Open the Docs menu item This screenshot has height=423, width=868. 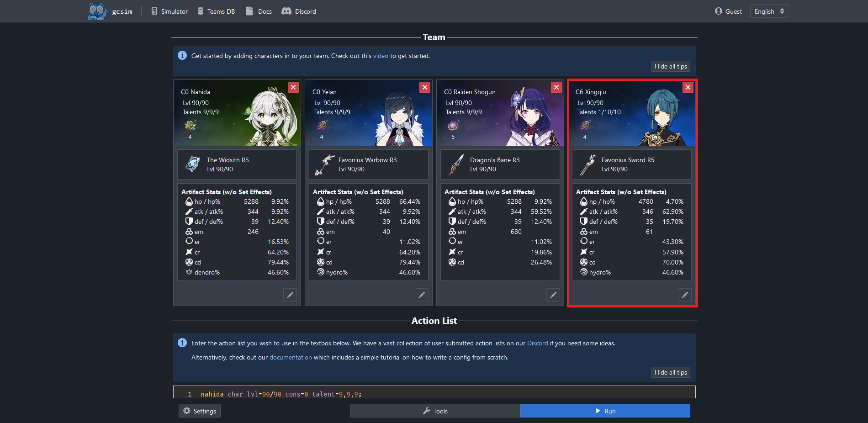(x=259, y=11)
